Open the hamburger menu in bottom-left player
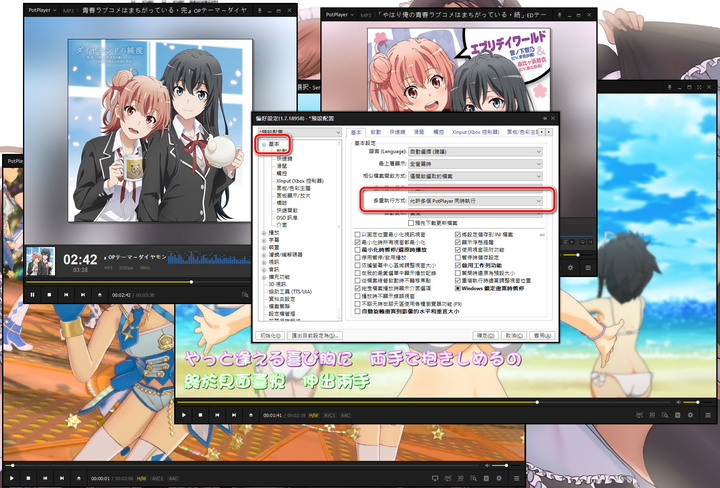This screenshot has height=488, width=720. [x=517, y=478]
